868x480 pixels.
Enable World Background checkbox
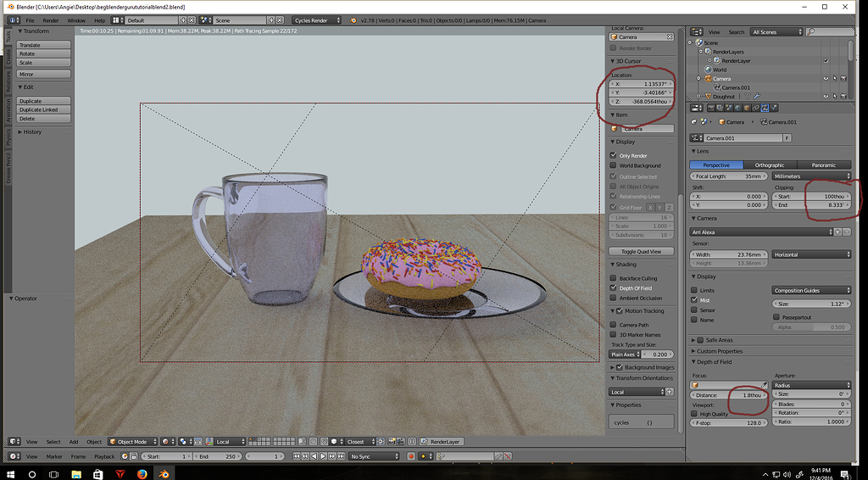point(614,165)
